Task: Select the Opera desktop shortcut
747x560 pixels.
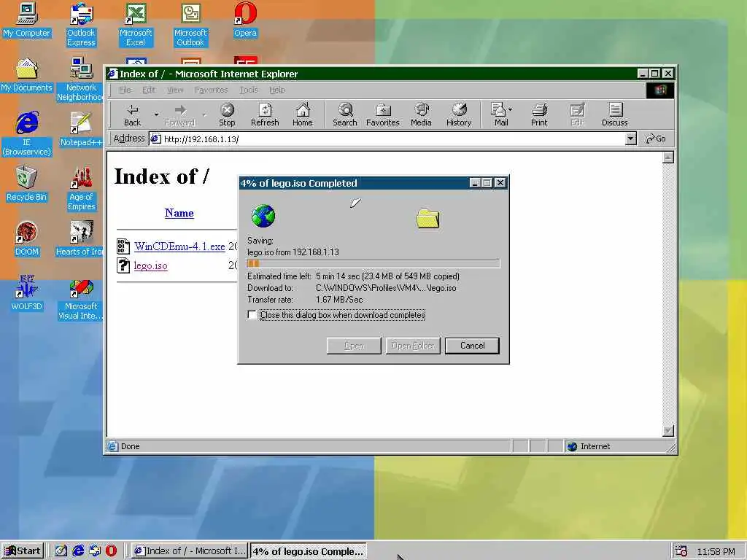Action: [245, 20]
